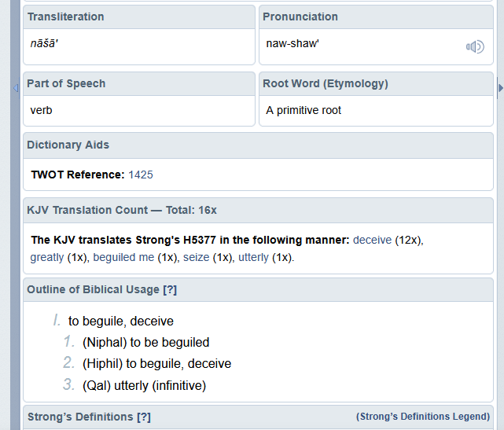
Task: Click the "(Niphal) to be beguiled" outline entry
Action: pos(145,343)
